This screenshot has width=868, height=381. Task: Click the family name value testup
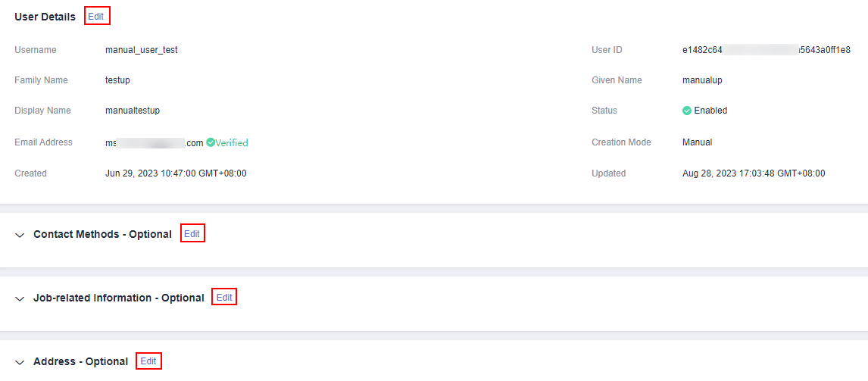pos(117,80)
